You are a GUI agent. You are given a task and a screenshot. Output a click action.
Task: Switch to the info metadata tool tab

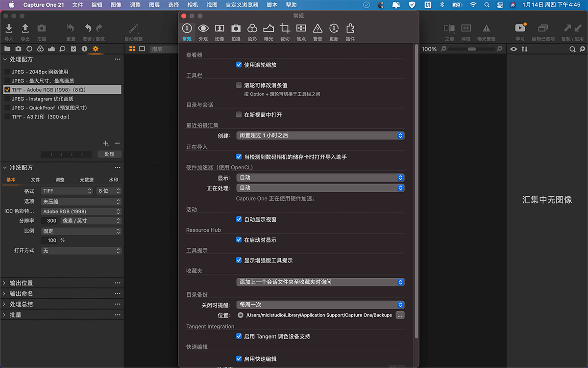(84, 49)
